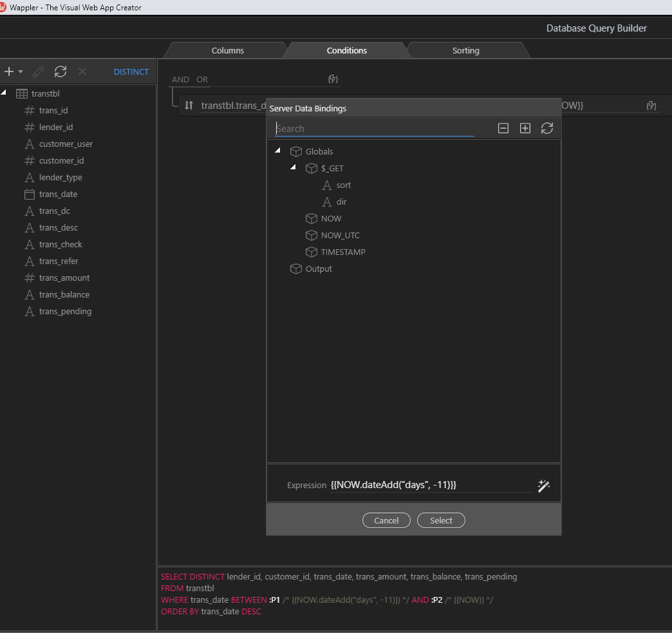Screen dimensions: 672x633
Task: Click the sort arrows icon on condition row
Action: click(x=189, y=105)
